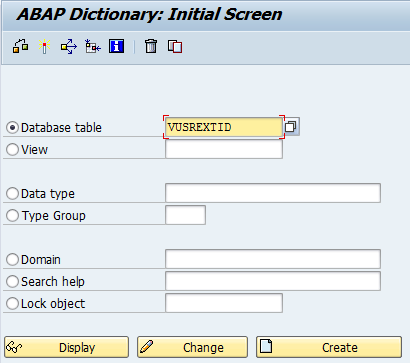Click the Display object list icon
Viewport: 410px width, 363px height.
click(93, 46)
